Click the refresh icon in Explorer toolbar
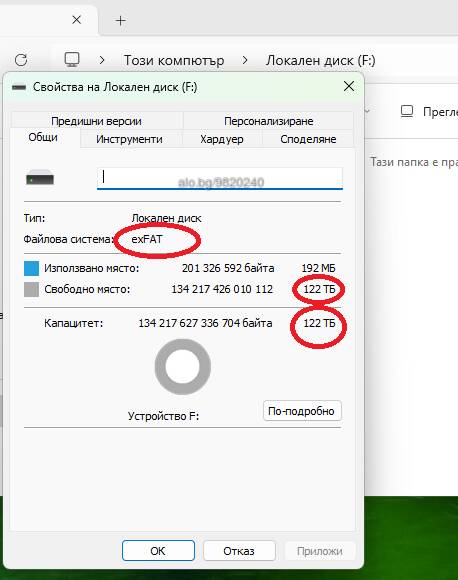The width and height of the screenshot is (458, 580). [21, 60]
